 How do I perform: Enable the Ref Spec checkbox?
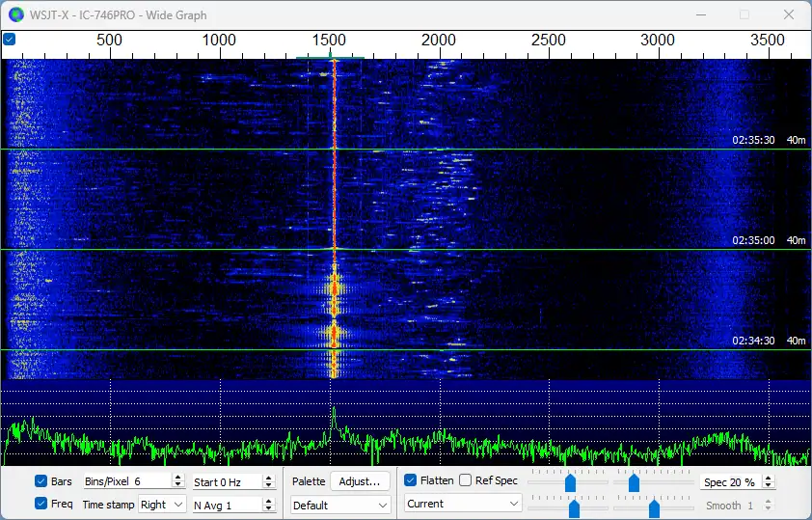pyautogui.click(x=465, y=480)
